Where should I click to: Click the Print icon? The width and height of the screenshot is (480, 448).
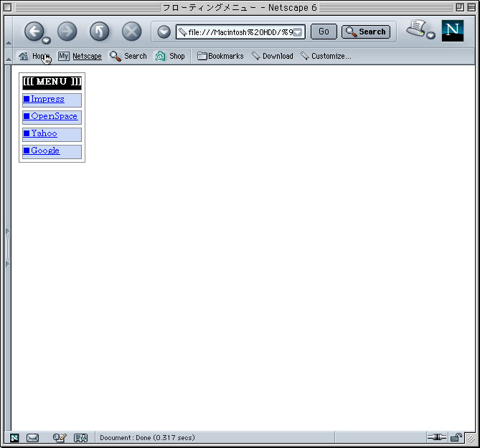pyautogui.click(x=416, y=29)
